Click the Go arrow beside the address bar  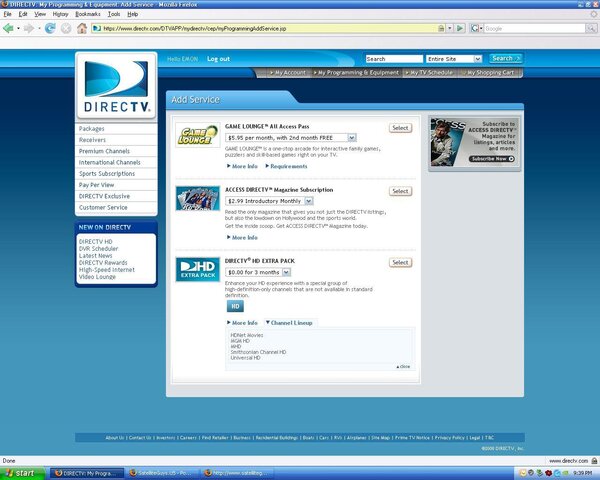pyautogui.click(x=460, y=28)
